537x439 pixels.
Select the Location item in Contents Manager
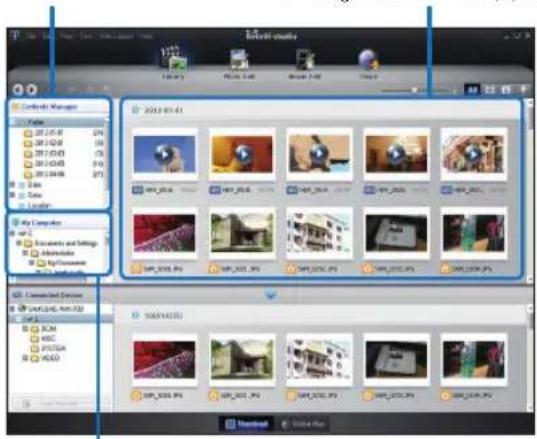tap(39, 205)
